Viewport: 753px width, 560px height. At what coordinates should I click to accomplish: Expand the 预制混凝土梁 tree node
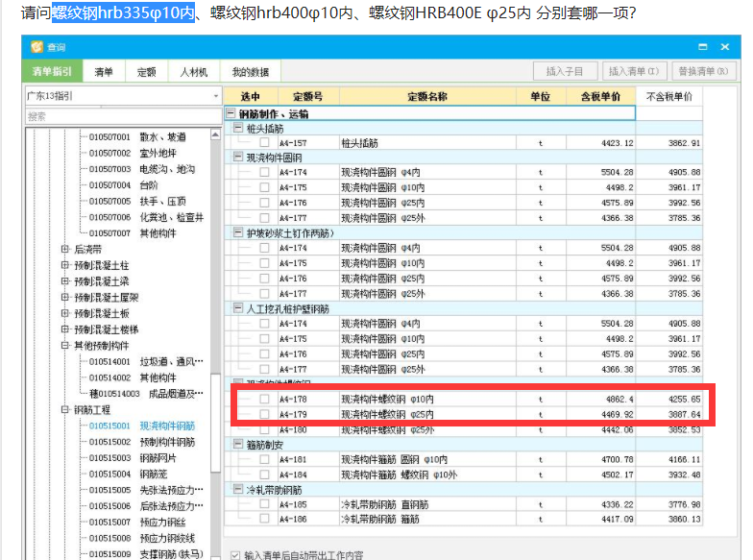pyautogui.click(x=65, y=280)
